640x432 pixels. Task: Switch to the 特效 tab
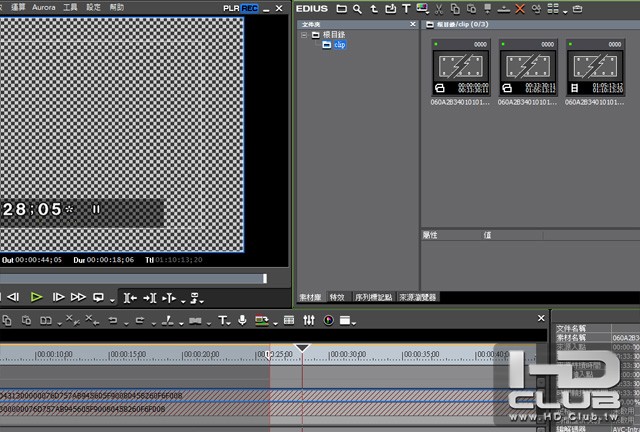[337, 297]
